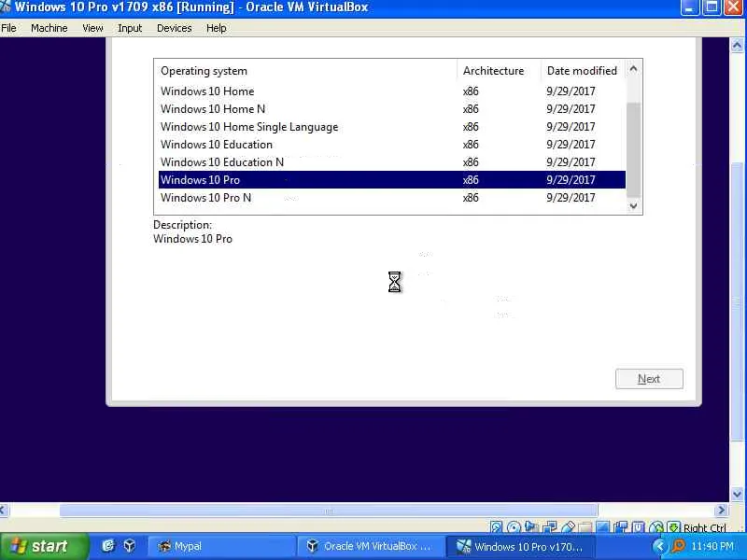The image size is (747, 560).
Task: Click the 11:40 PM taskbar clock
Action: point(712,547)
